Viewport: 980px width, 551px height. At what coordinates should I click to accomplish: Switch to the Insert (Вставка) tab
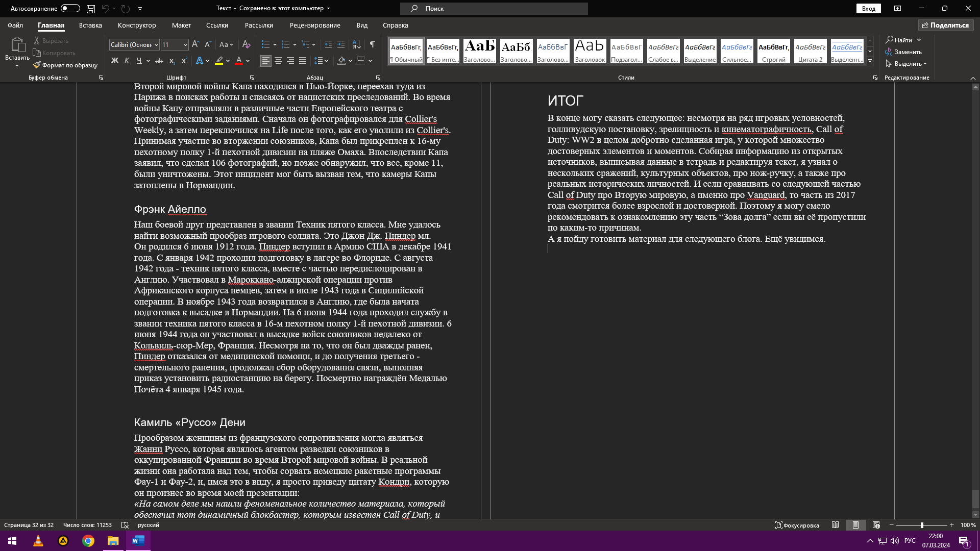click(x=90, y=25)
